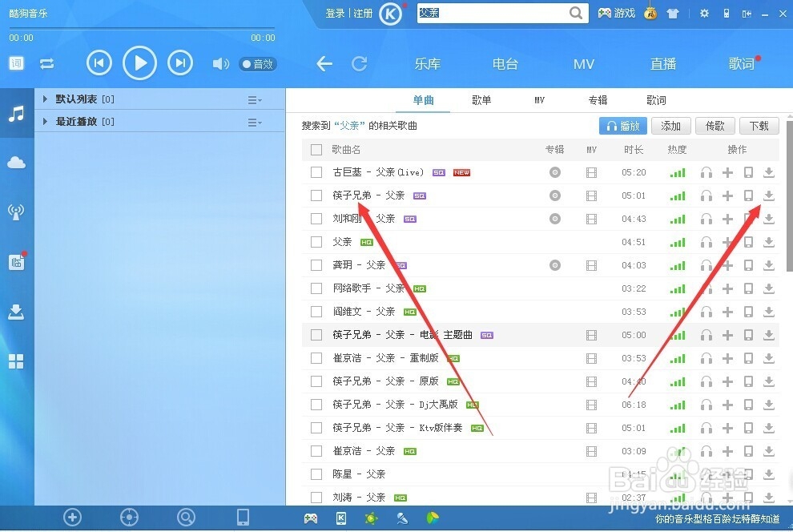Open the download manager icon in left sidebar
793x532 pixels.
[15, 312]
